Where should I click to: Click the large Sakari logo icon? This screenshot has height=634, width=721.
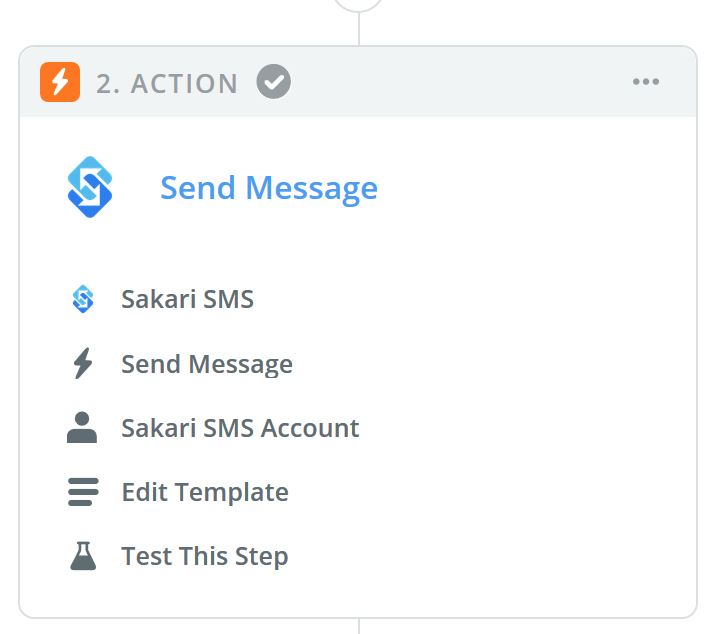(x=90, y=187)
